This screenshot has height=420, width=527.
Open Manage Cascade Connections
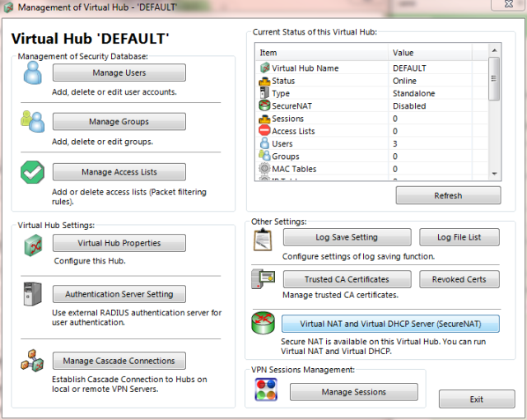point(119,361)
